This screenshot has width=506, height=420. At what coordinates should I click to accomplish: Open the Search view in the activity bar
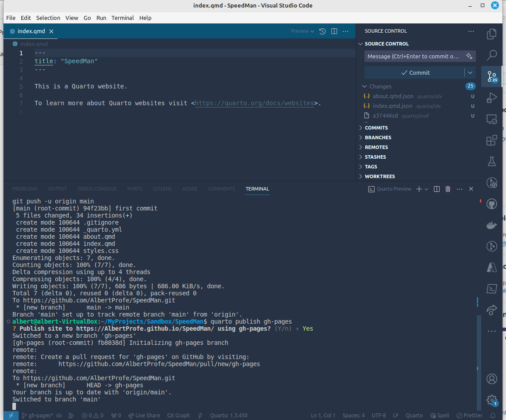(491, 55)
